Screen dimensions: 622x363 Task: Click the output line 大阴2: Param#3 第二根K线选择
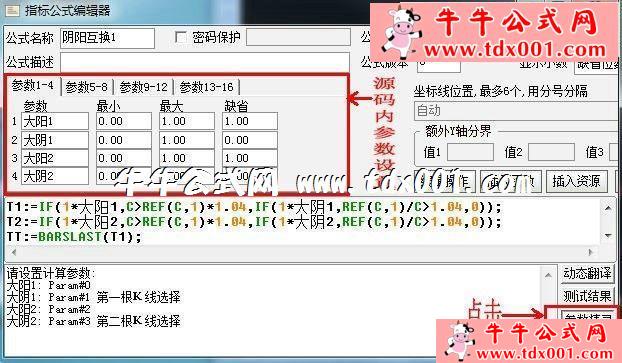click(93, 321)
